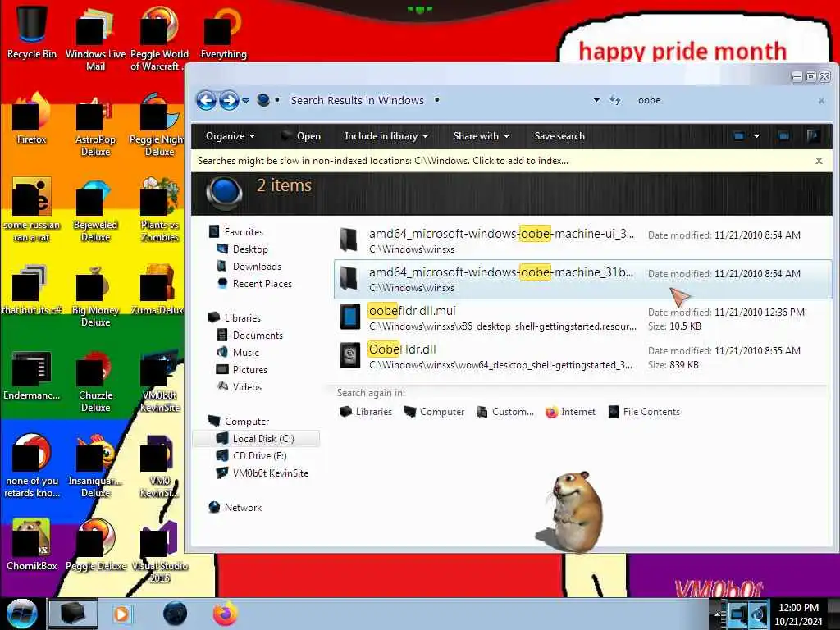Open the Share with menu
The width and height of the screenshot is (840, 630).
pyautogui.click(x=481, y=136)
